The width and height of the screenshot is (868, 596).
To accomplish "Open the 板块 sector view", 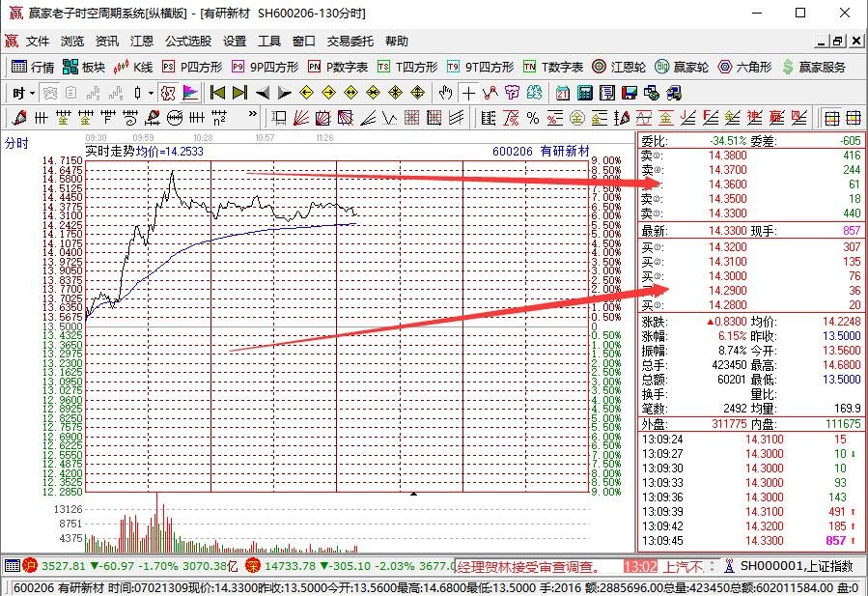I will 84,67.
